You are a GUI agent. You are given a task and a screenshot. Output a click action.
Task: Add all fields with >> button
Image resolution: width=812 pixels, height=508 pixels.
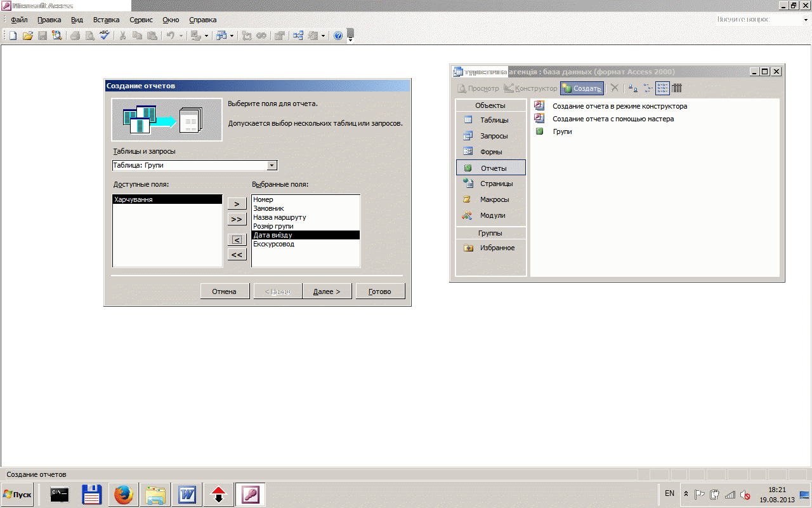237,219
